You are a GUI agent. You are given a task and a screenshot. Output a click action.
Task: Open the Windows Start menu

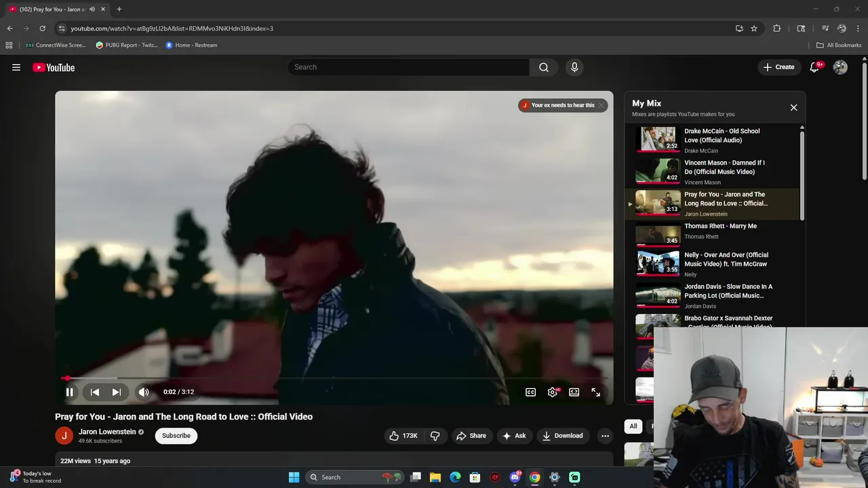tap(294, 477)
